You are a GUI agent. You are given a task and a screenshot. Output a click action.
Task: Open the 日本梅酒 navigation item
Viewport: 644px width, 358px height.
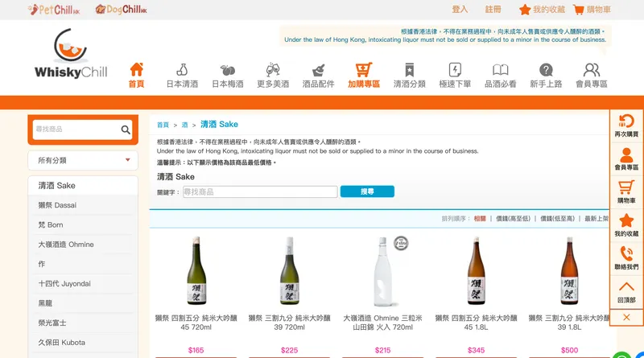228,75
